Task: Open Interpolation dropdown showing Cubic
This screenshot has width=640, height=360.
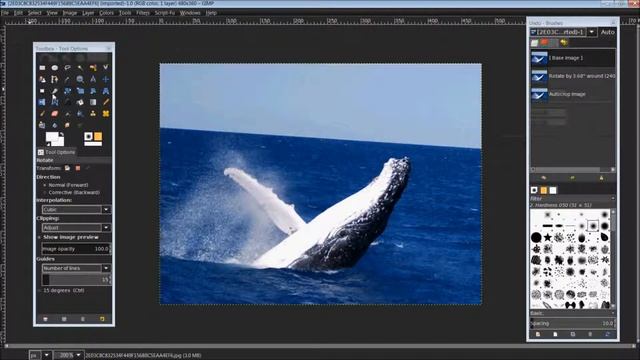Action: point(76,209)
